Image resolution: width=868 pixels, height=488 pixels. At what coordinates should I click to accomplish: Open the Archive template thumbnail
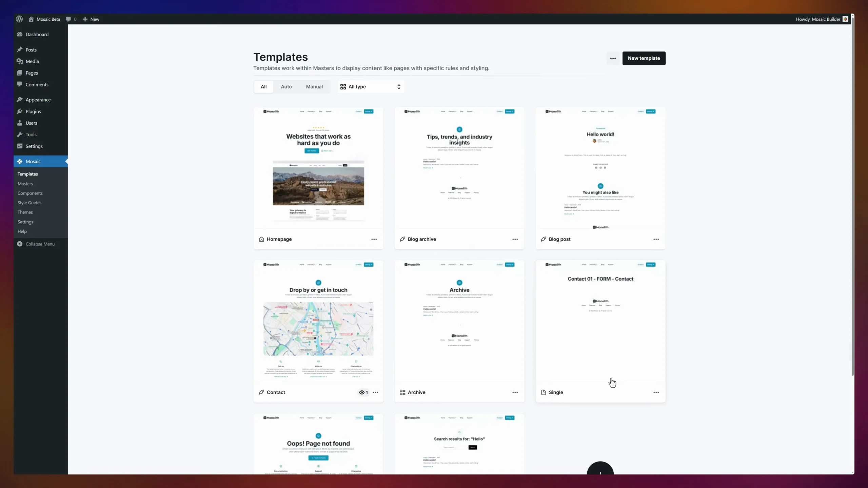tap(459, 321)
